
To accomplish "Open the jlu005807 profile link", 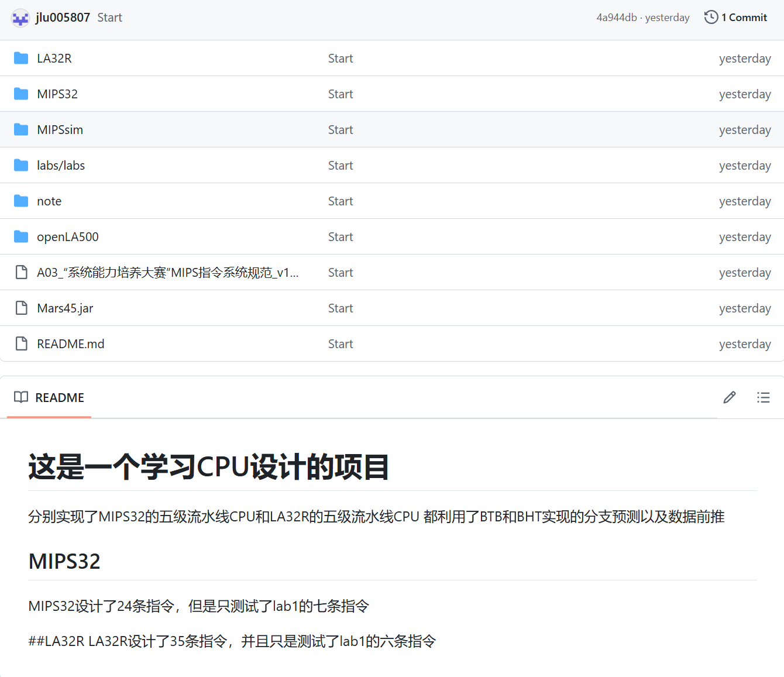I will pyautogui.click(x=63, y=18).
